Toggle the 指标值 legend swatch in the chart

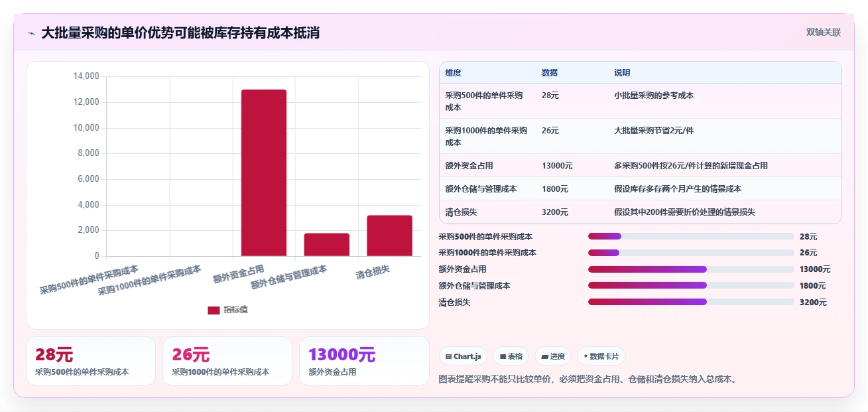214,310
